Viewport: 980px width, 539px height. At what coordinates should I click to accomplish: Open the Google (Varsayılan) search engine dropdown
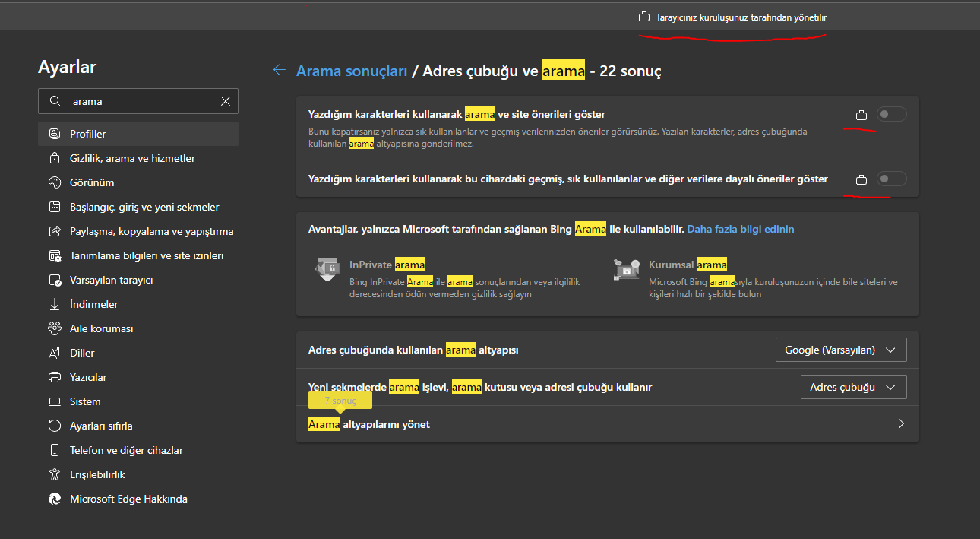point(840,350)
